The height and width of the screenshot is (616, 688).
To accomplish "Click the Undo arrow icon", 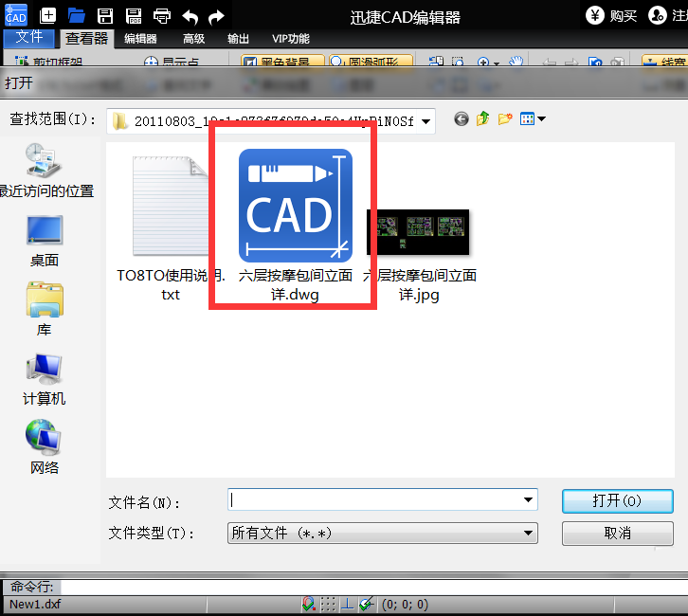I will (190, 15).
